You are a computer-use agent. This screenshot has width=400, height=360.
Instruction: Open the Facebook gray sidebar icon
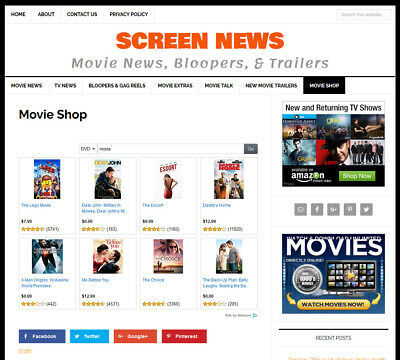click(x=317, y=209)
